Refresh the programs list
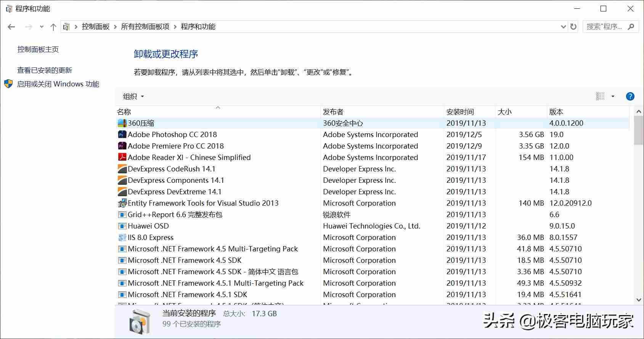 point(573,27)
